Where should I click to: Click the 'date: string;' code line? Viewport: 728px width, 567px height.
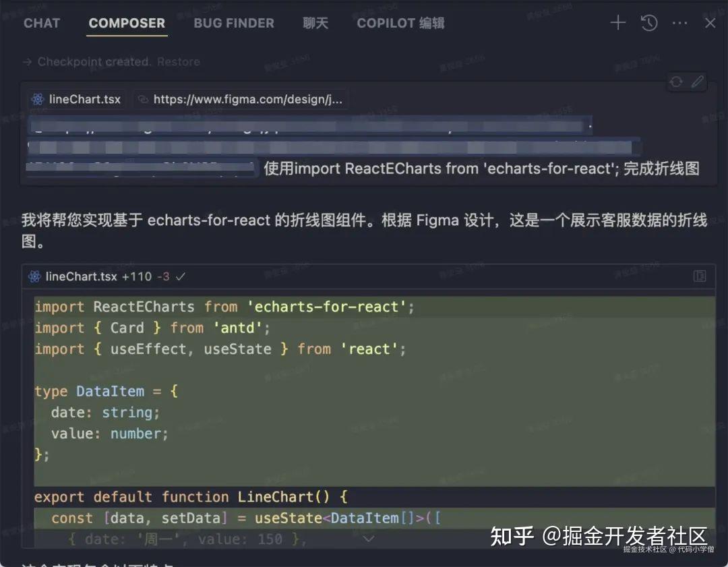[105, 413]
